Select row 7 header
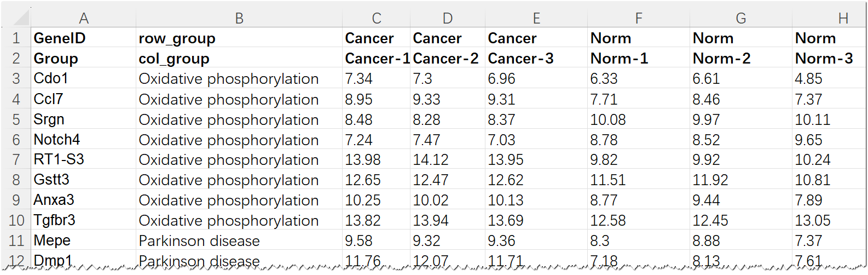Image resolution: width=868 pixels, height=275 pixels. [16, 159]
